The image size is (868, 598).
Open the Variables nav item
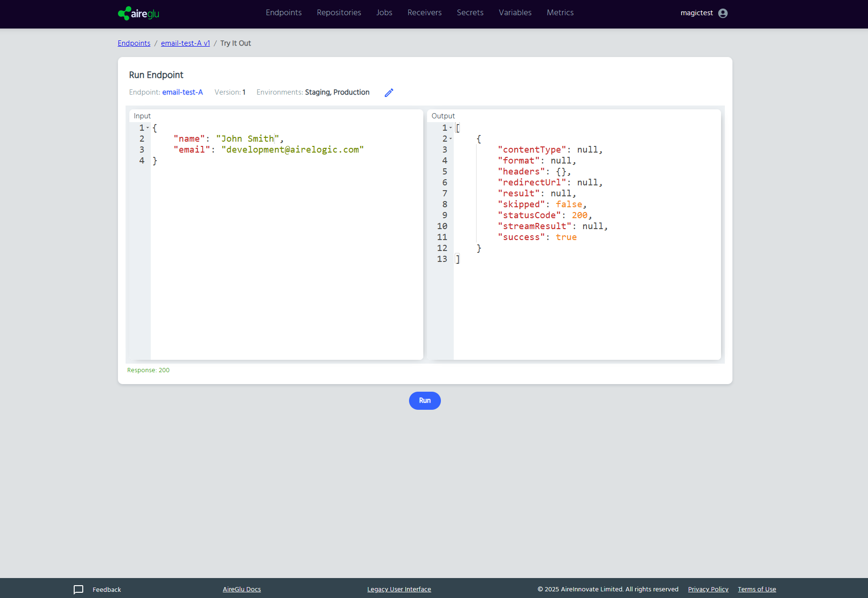pyautogui.click(x=515, y=13)
